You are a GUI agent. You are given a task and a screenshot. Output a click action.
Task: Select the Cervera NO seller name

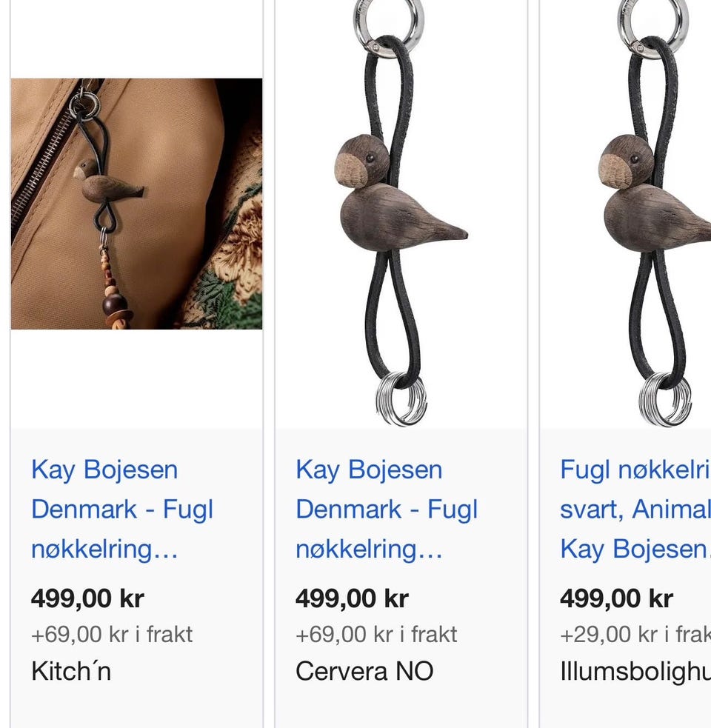(x=364, y=671)
